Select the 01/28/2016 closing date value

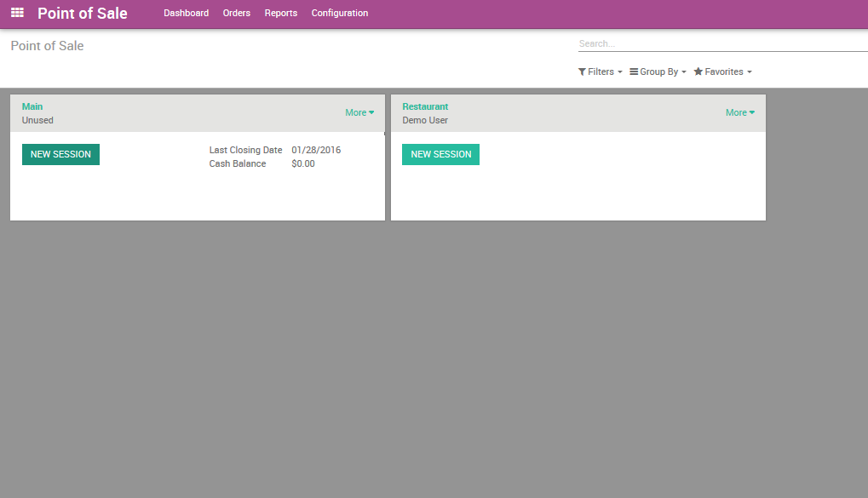click(x=316, y=150)
